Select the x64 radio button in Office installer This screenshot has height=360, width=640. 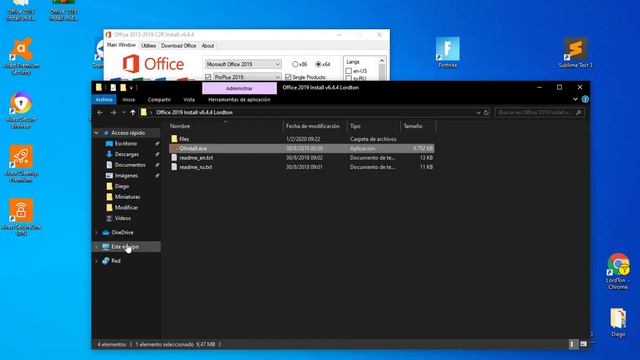click(x=318, y=64)
